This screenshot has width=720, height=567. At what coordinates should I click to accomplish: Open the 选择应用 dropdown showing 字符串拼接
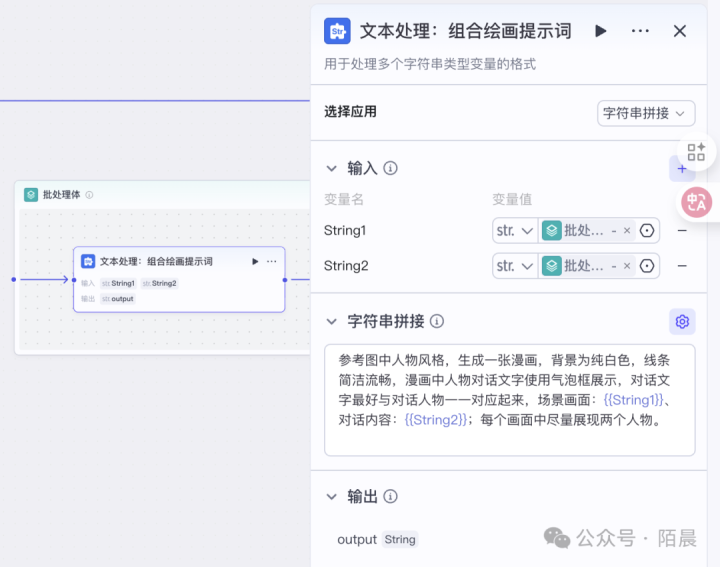coord(646,113)
